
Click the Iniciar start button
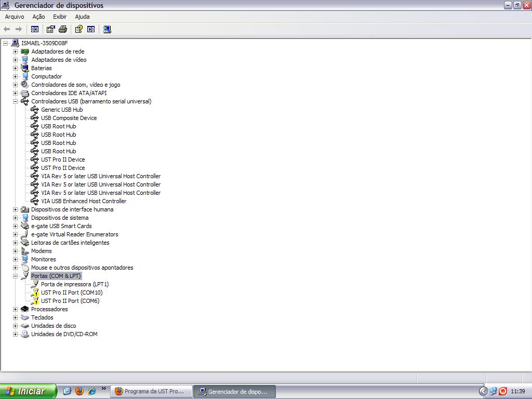click(x=28, y=391)
